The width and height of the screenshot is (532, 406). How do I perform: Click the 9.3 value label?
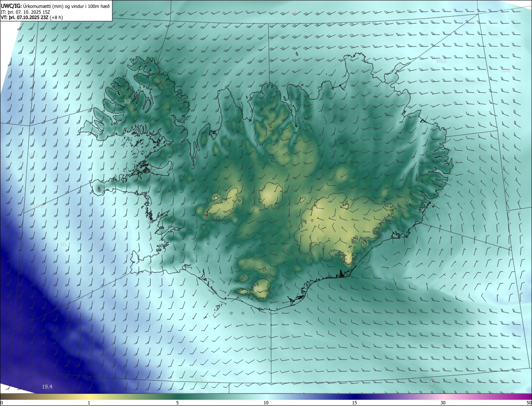point(198,380)
